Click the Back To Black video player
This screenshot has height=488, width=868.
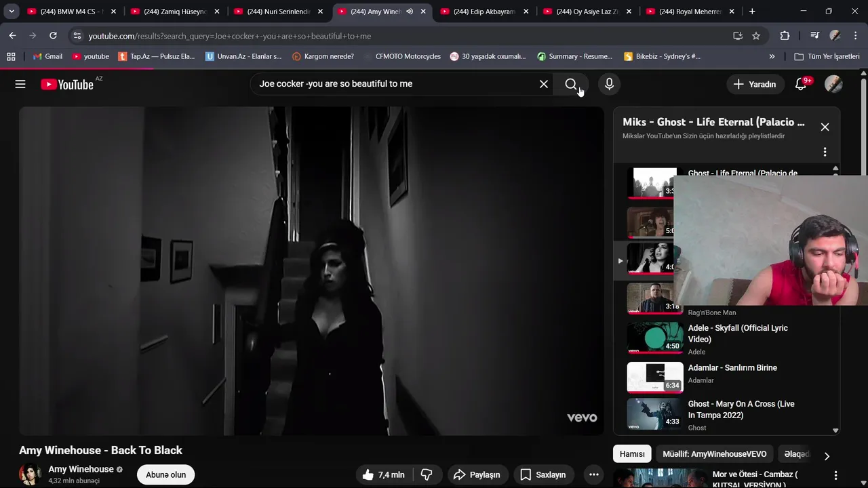point(311,271)
